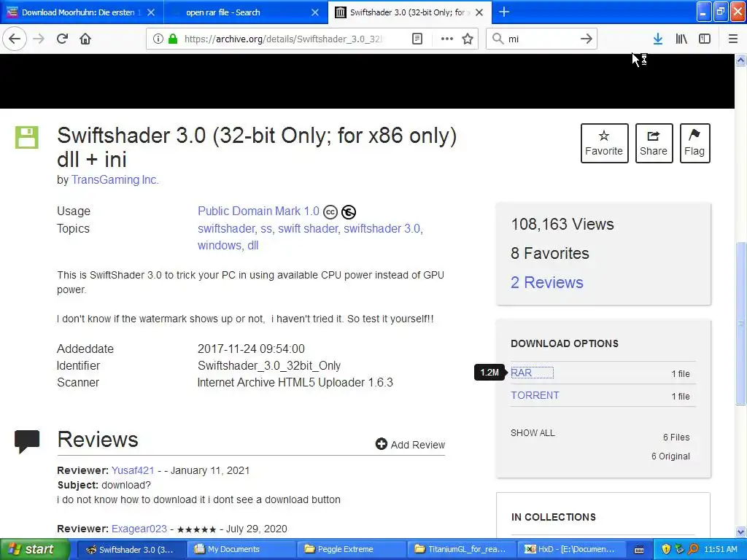This screenshot has width=747, height=560.
Task: Open the windows topic link
Action: (219, 245)
